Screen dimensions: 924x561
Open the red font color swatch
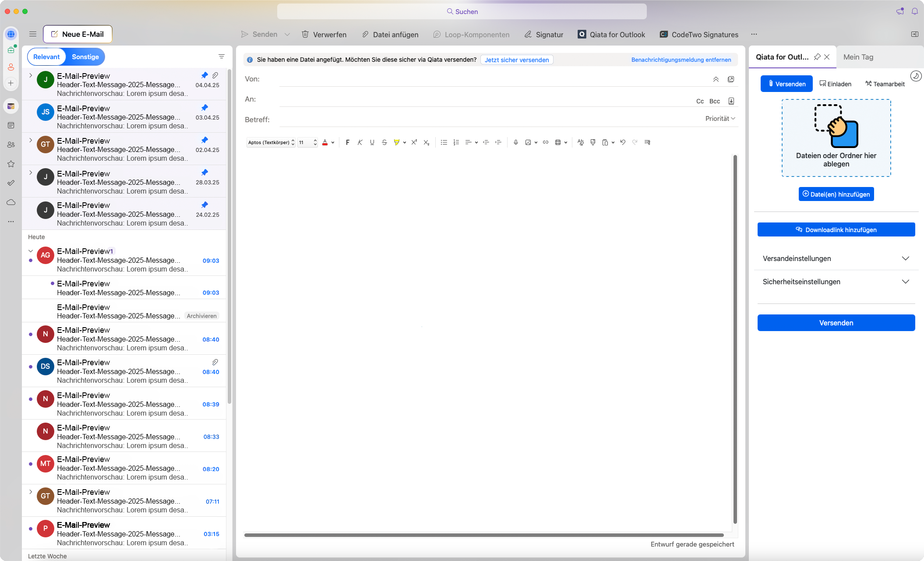[325, 142]
